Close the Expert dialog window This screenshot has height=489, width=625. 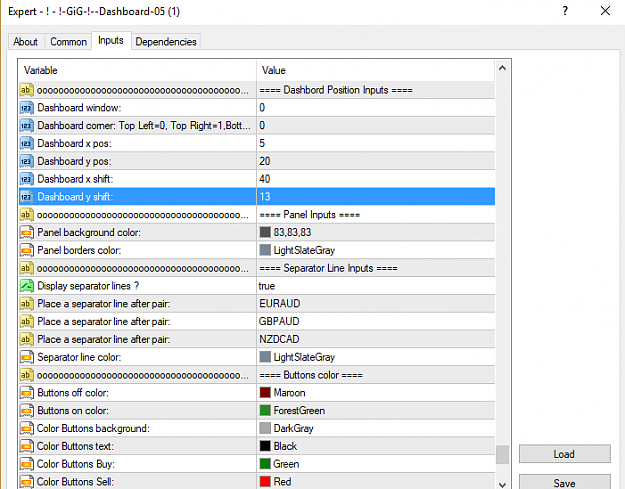click(x=605, y=11)
